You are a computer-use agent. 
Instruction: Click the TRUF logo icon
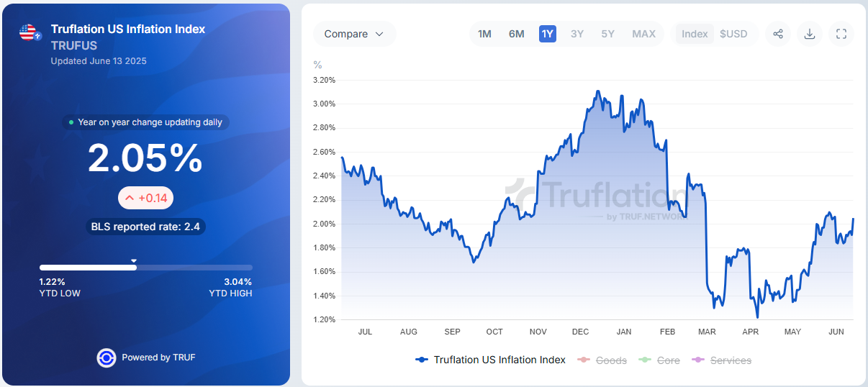107,358
